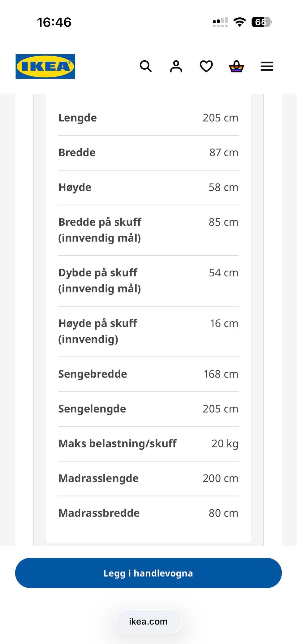The height and width of the screenshot is (644, 297).
Task: Open the user profile icon
Action: pos(176,66)
